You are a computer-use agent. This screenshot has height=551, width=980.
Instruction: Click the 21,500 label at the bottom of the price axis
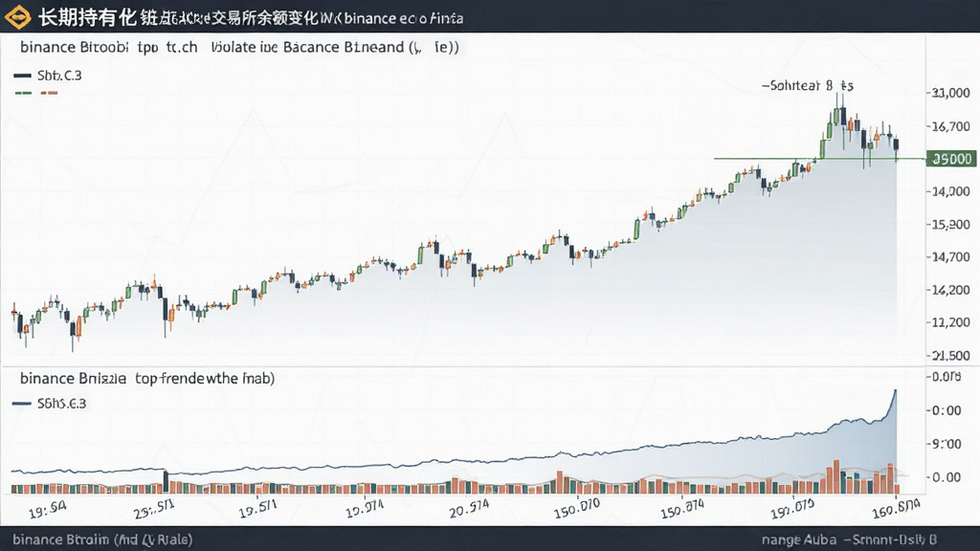[x=950, y=356]
